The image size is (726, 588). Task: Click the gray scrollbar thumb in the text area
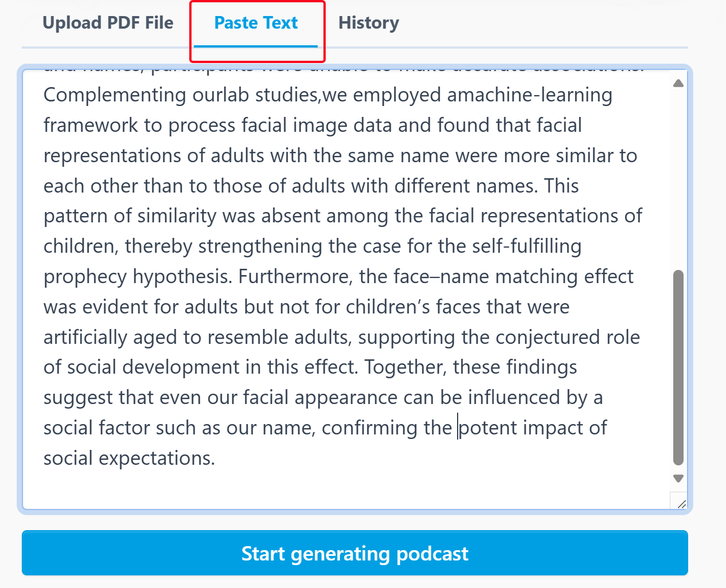point(678,367)
